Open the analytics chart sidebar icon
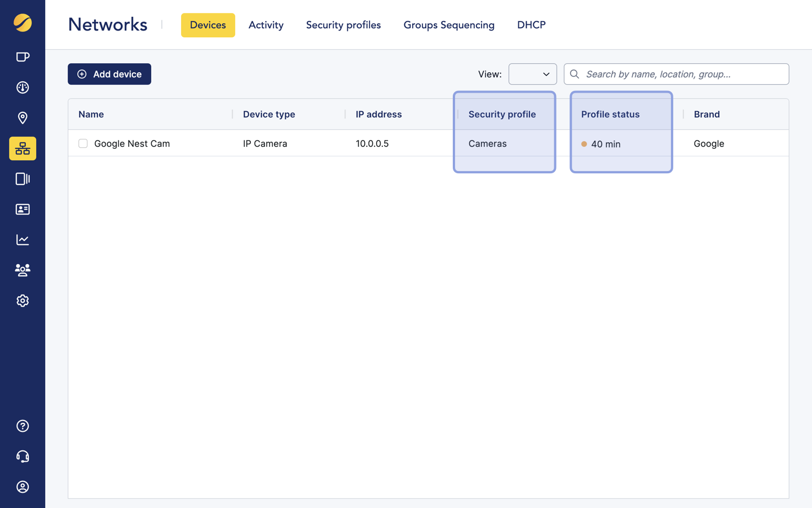Image resolution: width=812 pixels, height=508 pixels. click(x=23, y=240)
